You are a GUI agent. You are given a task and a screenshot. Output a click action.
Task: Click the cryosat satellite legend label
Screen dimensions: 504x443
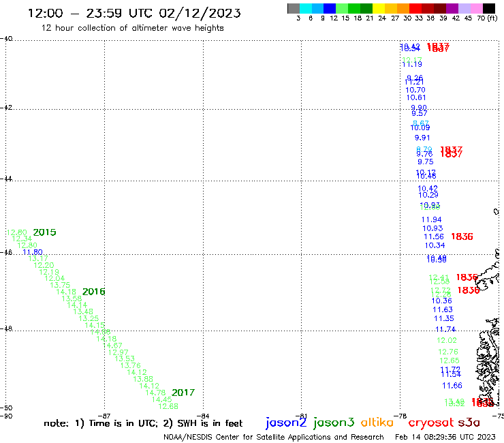coord(431,423)
